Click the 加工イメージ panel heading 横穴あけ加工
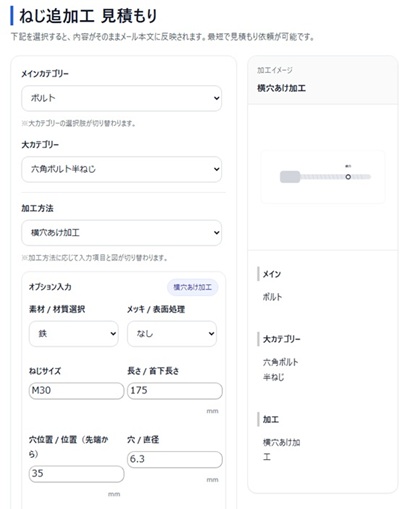The height and width of the screenshot is (509, 400). 281,88
